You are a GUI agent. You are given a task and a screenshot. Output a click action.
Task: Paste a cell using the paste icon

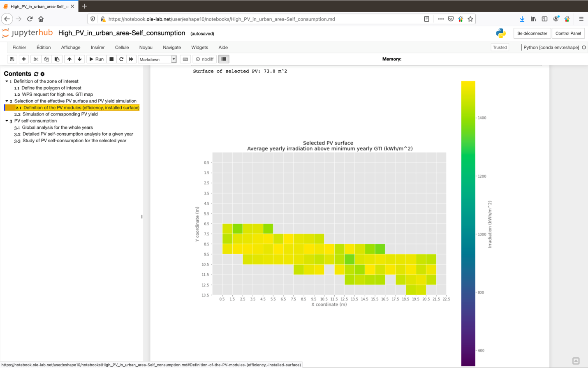(58, 59)
